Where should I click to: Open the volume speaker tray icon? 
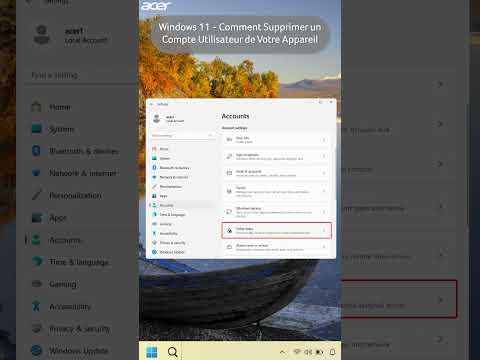308,352
